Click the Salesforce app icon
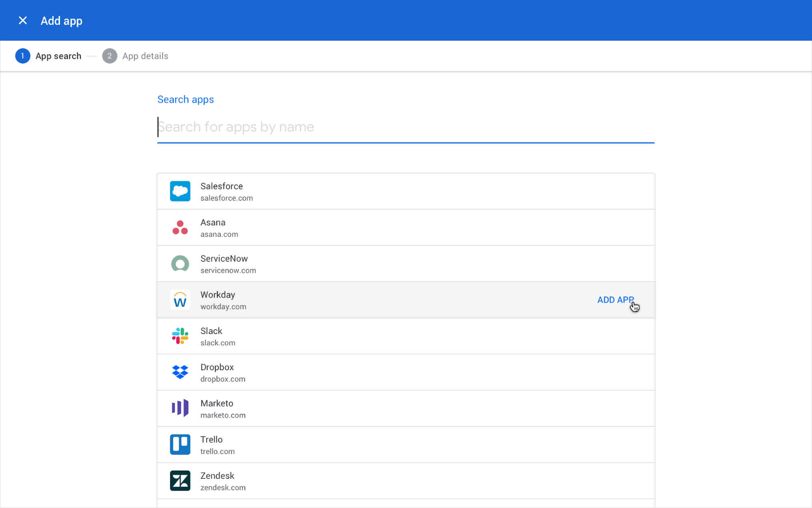The width and height of the screenshot is (812, 508). tap(180, 191)
